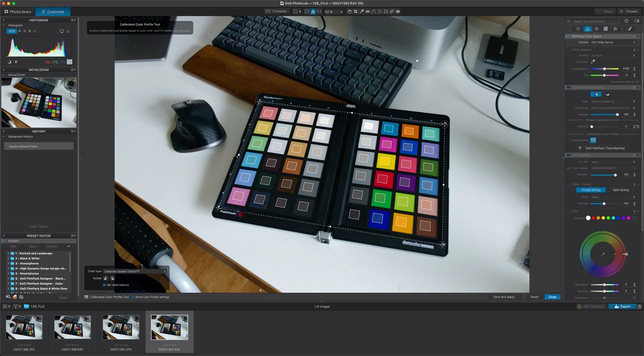
Task: Select the RGB histogram channel
Action: click(x=12, y=31)
